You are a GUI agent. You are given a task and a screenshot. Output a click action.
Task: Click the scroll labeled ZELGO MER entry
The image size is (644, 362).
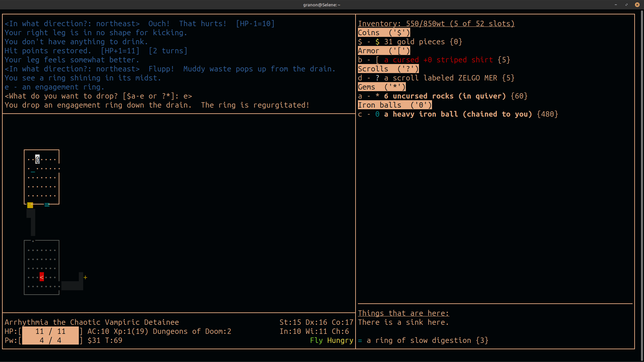click(436, 78)
